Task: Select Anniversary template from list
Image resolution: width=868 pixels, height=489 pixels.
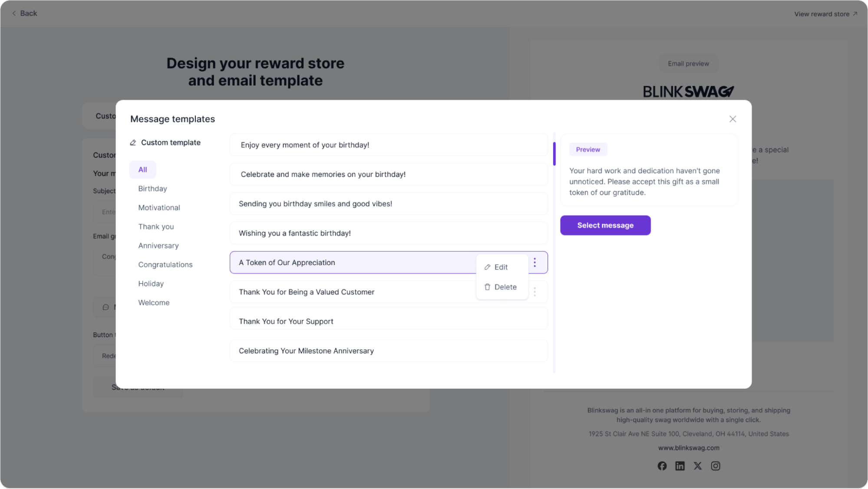Action: coord(158,246)
